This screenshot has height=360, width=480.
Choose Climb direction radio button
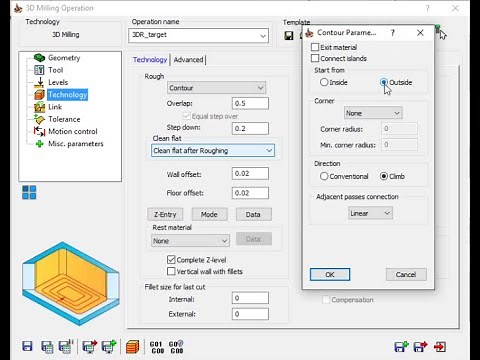tap(384, 176)
